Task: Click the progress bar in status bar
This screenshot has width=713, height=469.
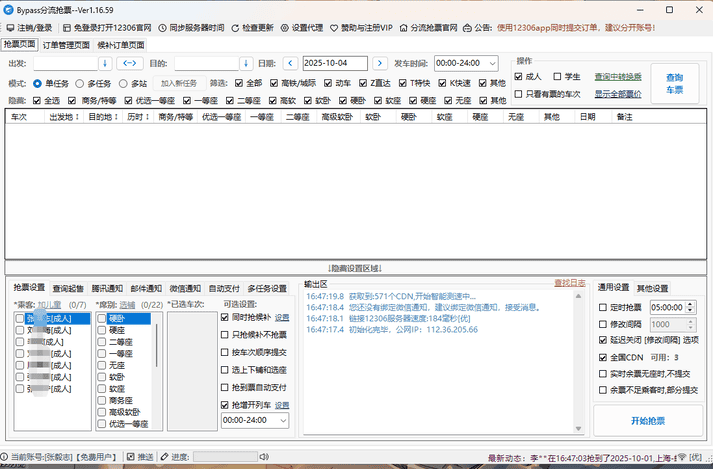Action: (226, 456)
